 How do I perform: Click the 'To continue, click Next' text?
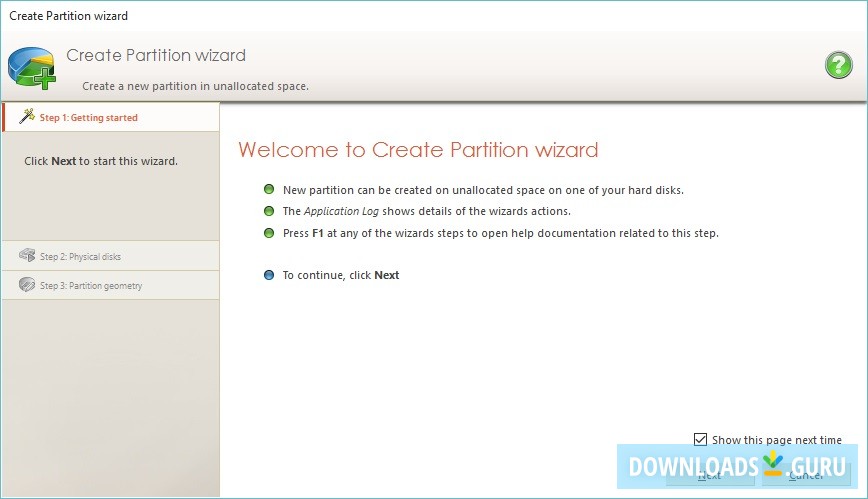coord(340,275)
